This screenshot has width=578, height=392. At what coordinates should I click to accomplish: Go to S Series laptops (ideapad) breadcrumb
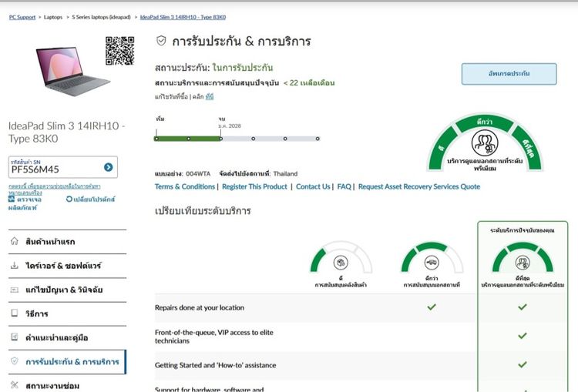coord(101,17)
